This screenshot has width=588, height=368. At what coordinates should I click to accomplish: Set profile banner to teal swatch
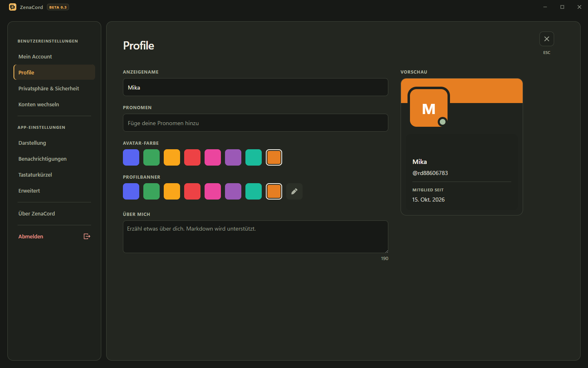click(254, 191)
